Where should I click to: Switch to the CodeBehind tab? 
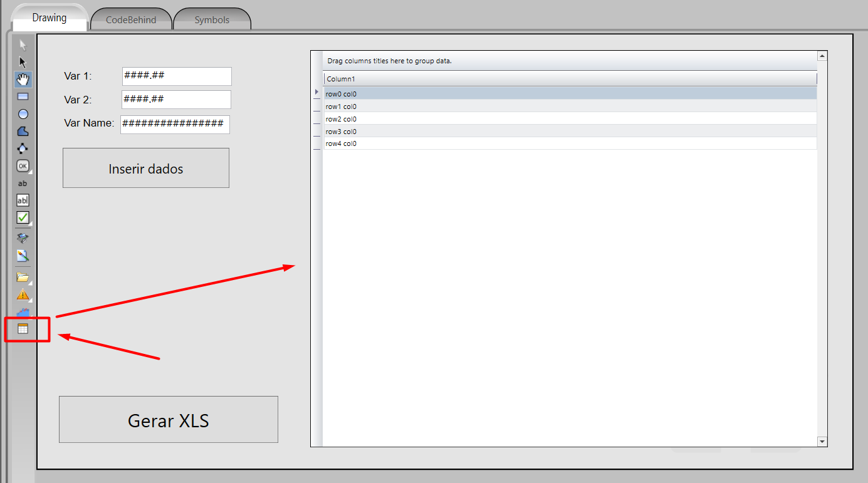[x=131, y=20]
